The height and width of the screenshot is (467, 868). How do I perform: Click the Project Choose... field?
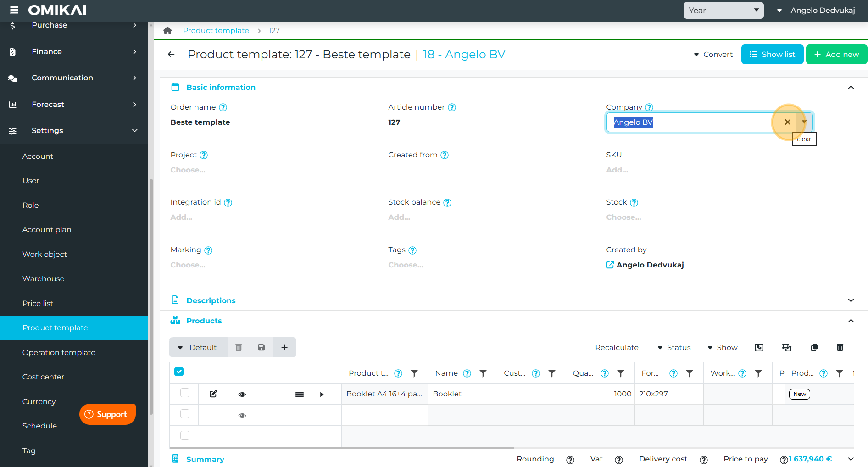[188, 170]
